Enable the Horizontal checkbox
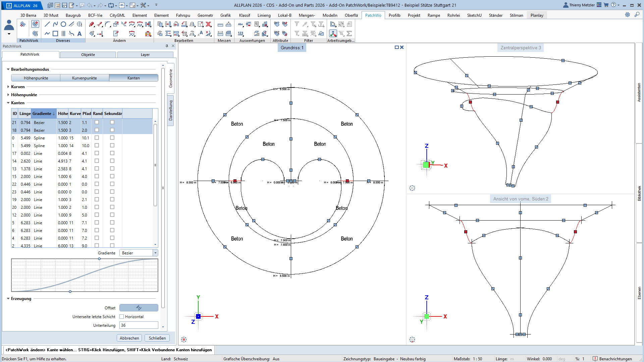This screenshot has height=362, width=644. coord(122,316)
